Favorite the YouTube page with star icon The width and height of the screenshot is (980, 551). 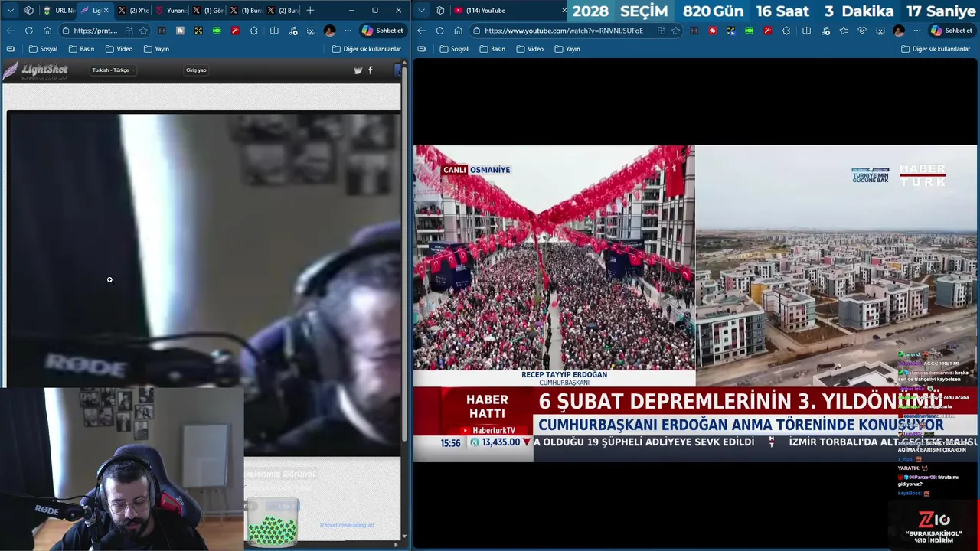pos(675,31)
